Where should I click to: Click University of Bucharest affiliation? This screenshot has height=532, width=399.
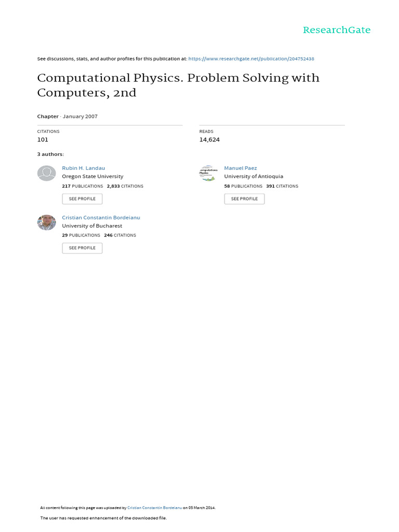[92, 226]
